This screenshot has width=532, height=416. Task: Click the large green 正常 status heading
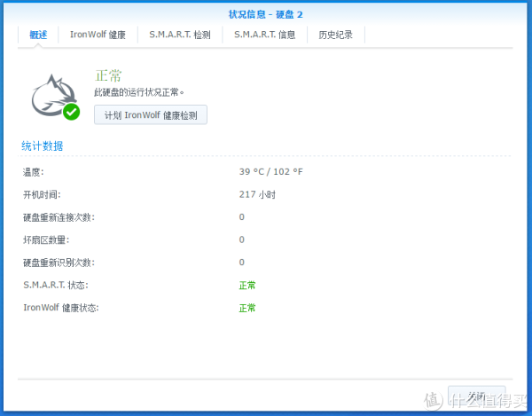coord(107,75)
